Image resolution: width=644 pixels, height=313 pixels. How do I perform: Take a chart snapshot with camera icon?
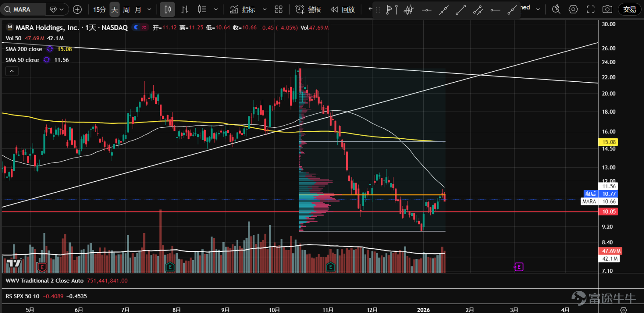coord(607,9)
